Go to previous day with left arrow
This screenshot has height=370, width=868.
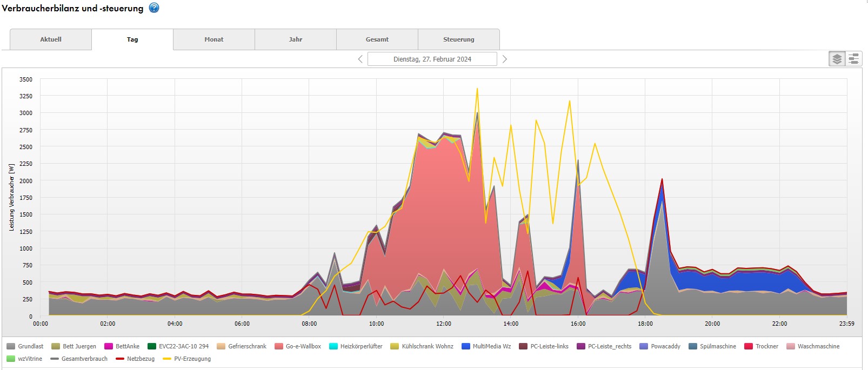coord(360,59)
